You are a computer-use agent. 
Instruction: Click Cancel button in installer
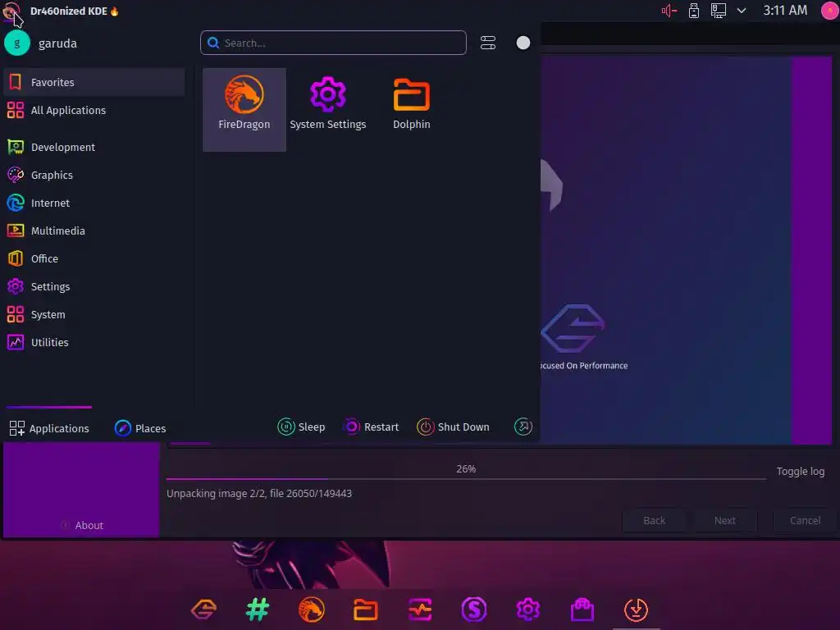[x=805, y=520]
